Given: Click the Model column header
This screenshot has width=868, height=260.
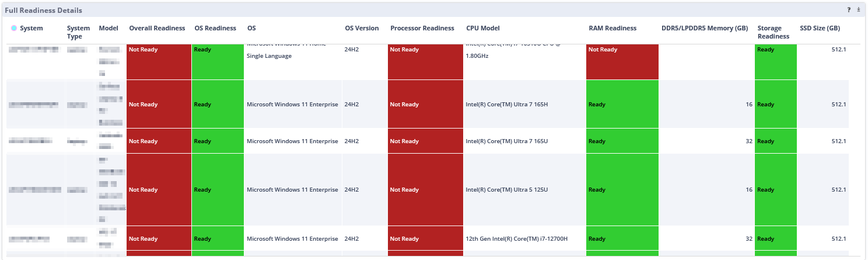Looking at the screenshot, I should 108,28.
